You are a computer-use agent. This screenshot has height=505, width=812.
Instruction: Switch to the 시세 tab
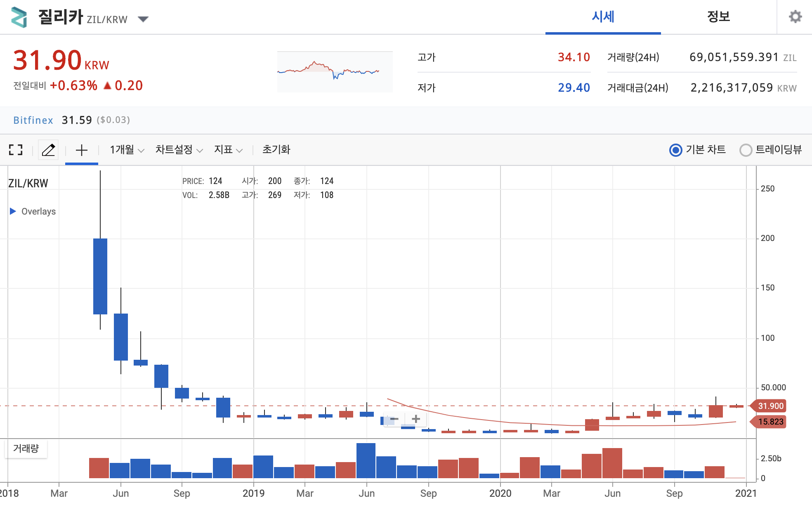[x=603, y=17]
